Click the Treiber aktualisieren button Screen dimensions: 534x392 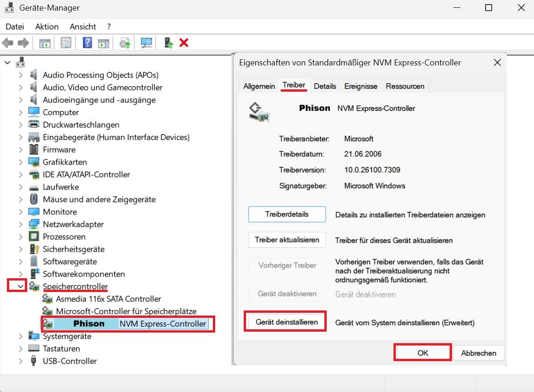pyautogui.click(x=287, y=240)
